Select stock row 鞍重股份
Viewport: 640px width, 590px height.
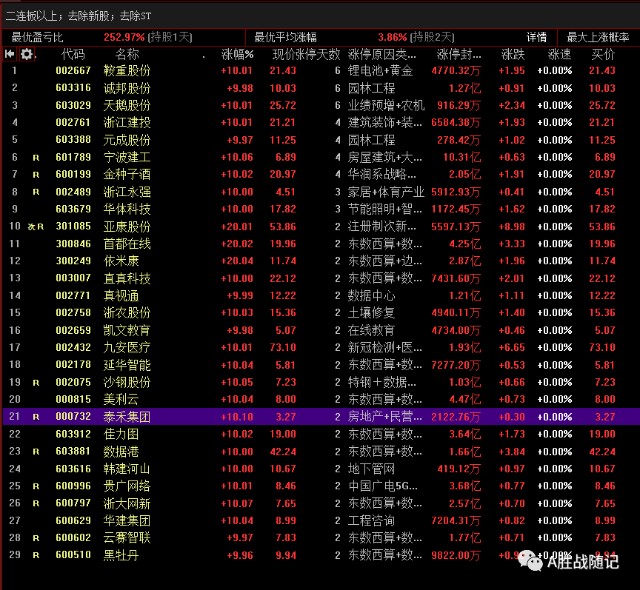(x=320, y=71)
